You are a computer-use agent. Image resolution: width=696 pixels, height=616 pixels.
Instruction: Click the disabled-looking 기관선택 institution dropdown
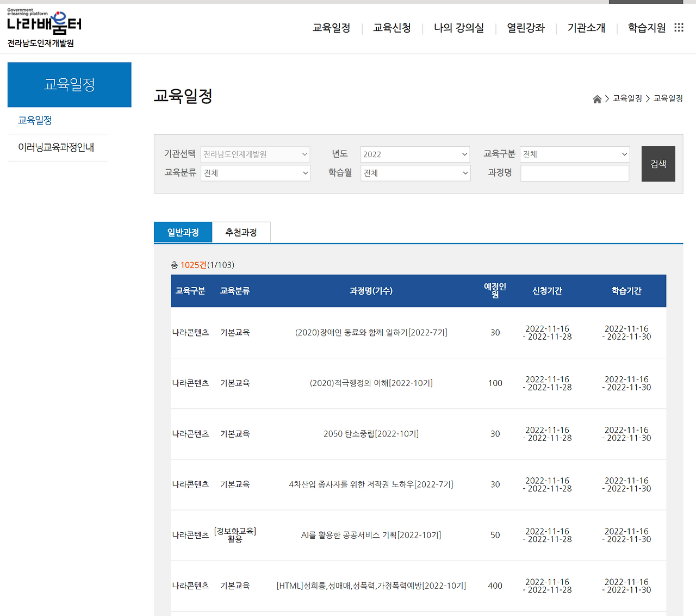click(256, 154)
